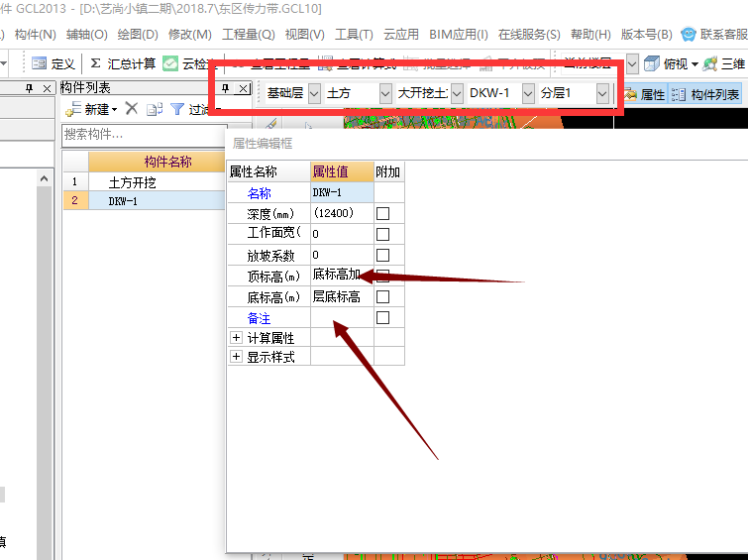Toggle the 属性 properties panel button
Screen dimensions: 748x560
(645, 94)
